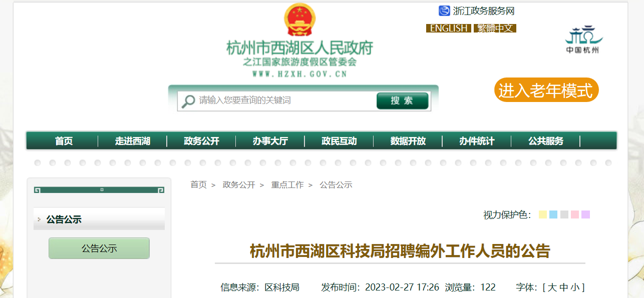Set font size to 大
The image size is (644, 298).
click(552, 287)
